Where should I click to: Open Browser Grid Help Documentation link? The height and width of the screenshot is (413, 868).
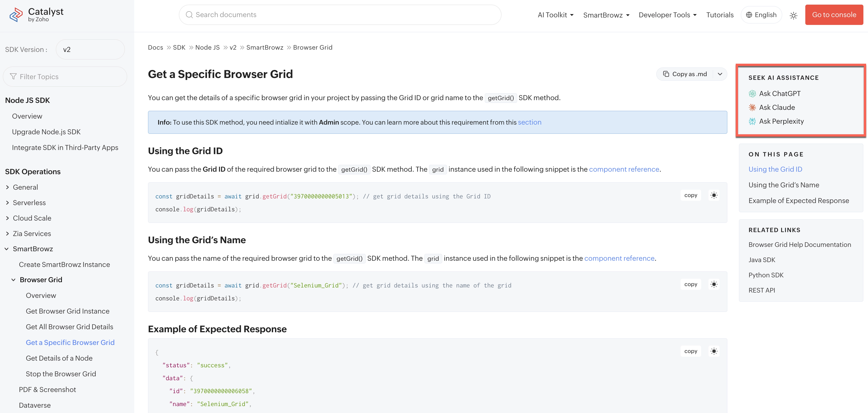[800, 245]
